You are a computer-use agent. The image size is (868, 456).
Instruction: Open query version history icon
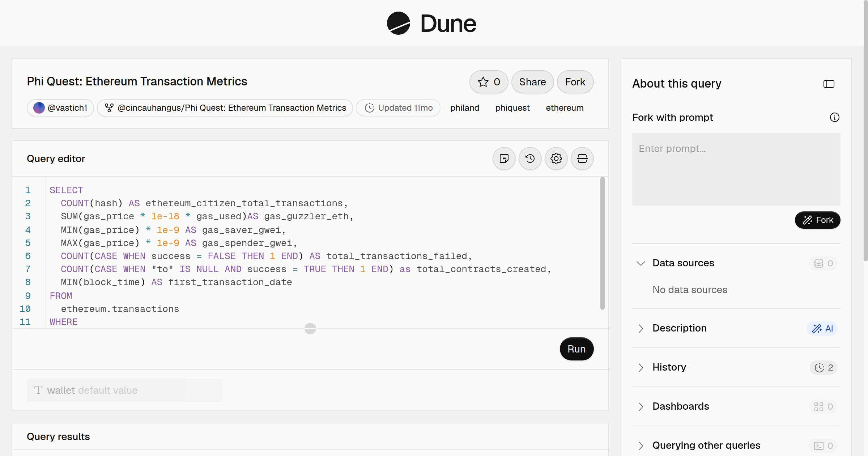tap(530, 159)
